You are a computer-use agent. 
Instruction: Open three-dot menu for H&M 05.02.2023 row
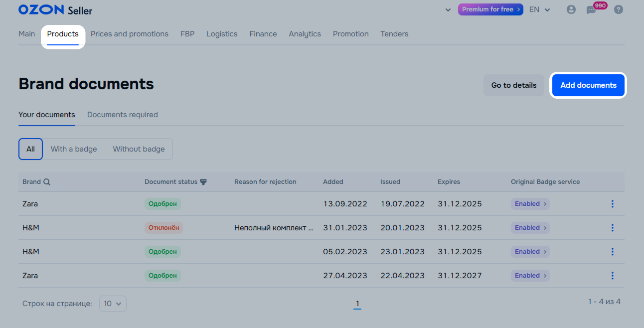point(612,252)
